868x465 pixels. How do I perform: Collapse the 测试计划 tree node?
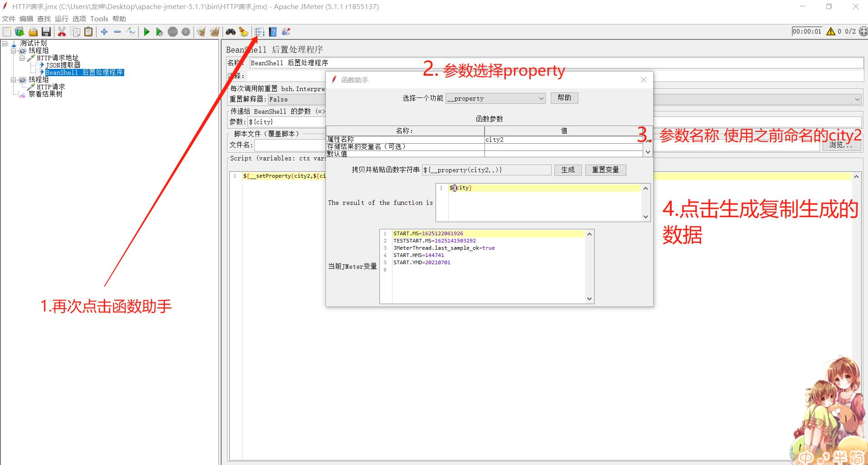click(5, 44)
